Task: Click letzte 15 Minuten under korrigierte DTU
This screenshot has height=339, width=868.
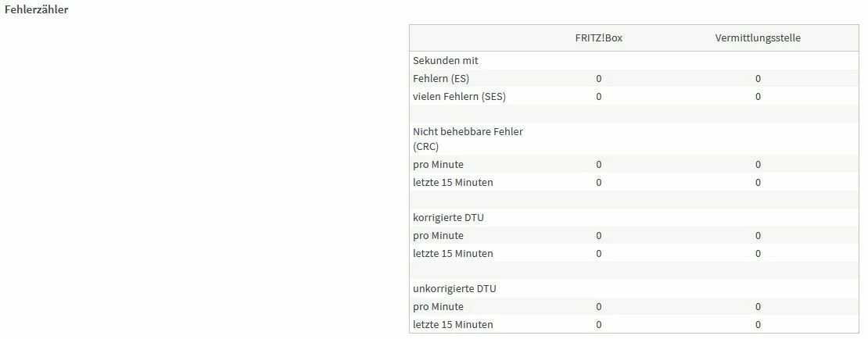Action: coord(453,253)
